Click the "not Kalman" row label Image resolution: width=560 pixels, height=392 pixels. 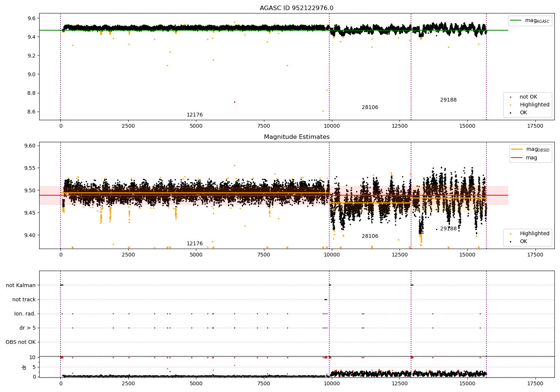click(x=21, y=285)
